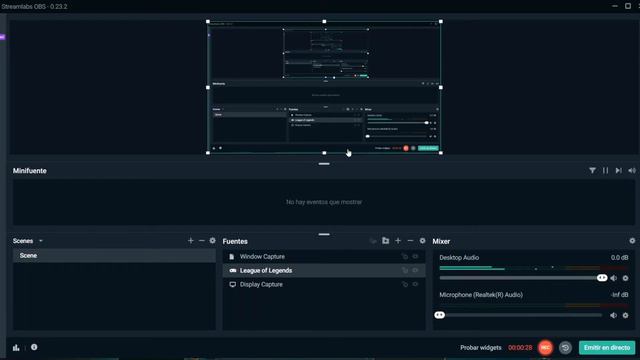Toggle lock on Window Capture source
640x360 pixels.
click(404, 257)
